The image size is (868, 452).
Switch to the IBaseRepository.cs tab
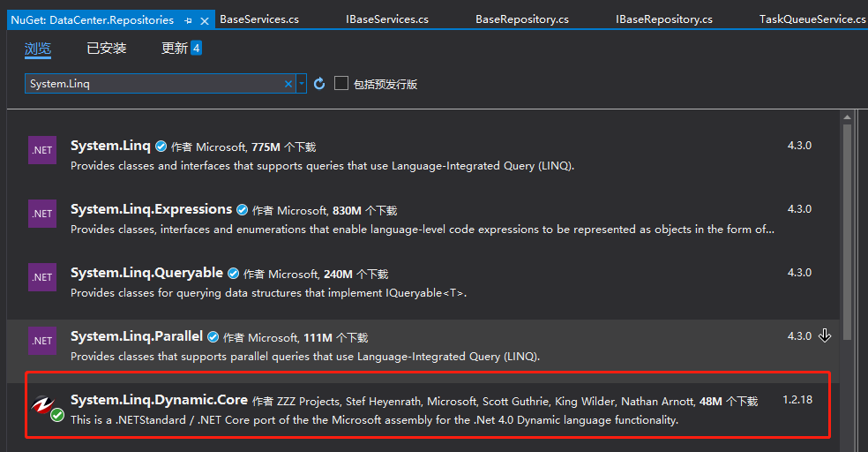[x=663, y=19]
